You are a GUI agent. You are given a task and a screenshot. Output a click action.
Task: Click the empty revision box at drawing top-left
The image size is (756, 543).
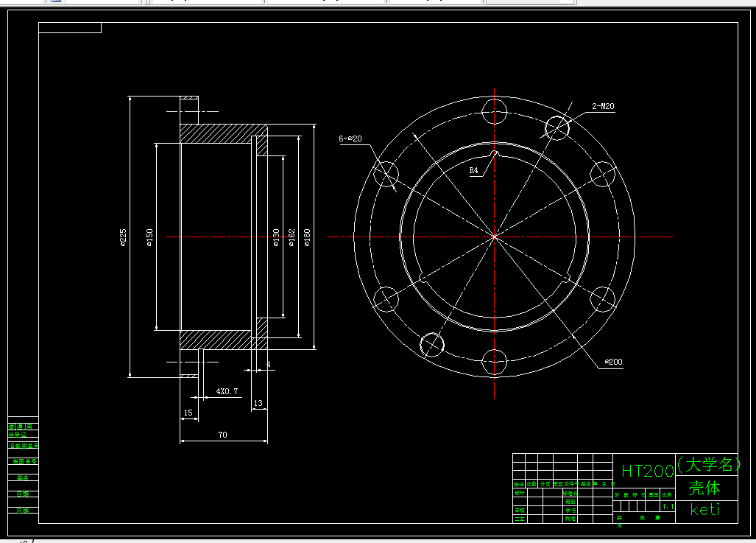coord(70,27)
